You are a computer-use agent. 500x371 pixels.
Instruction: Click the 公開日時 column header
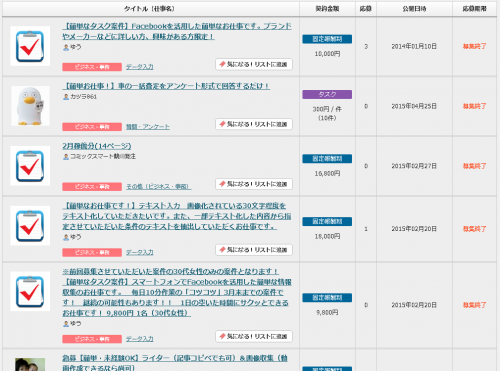pyautogui.click(x=414, y=9)
